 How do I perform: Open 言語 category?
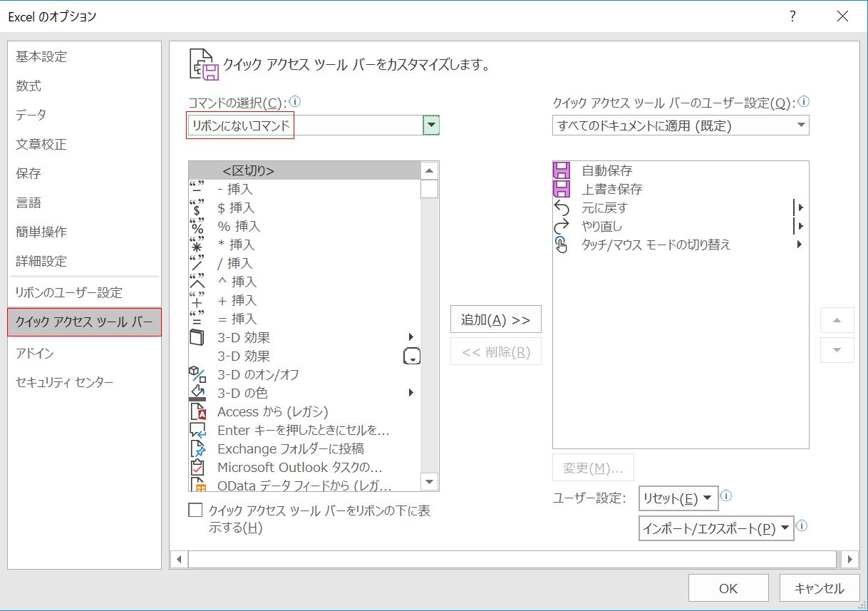coord(84,202)
